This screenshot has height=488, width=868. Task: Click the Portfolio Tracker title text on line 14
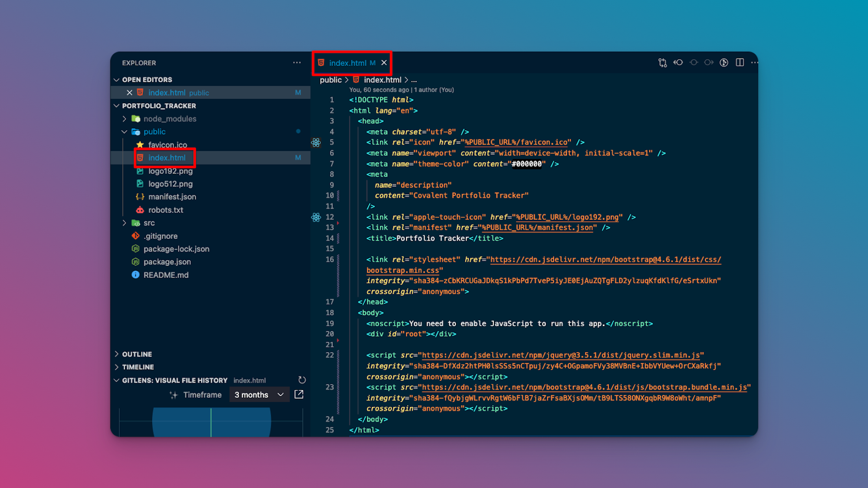432,238
